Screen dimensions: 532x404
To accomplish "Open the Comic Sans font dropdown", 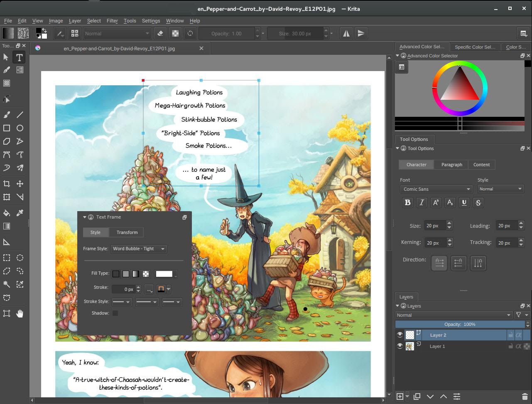I will pos(435,189).
